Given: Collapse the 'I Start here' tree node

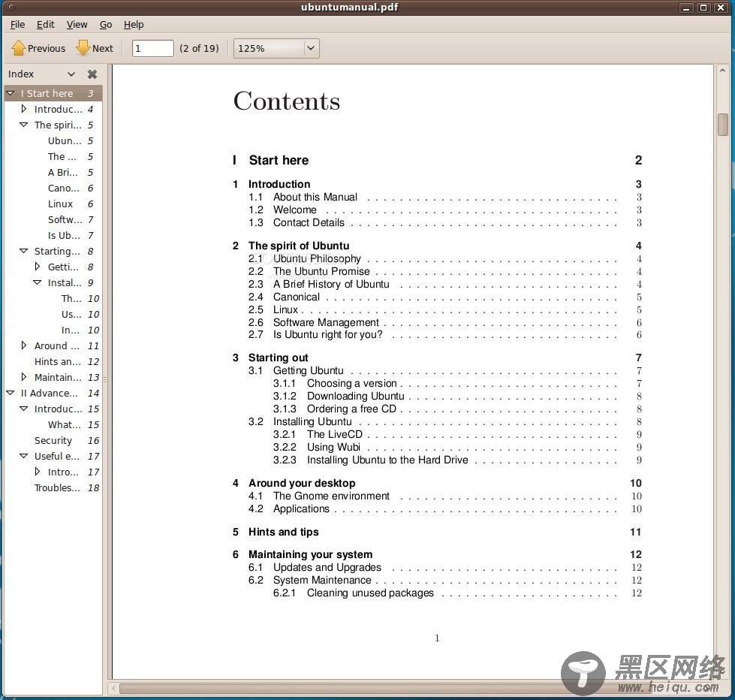Looking at the screenshot, I should pos(11,93).
